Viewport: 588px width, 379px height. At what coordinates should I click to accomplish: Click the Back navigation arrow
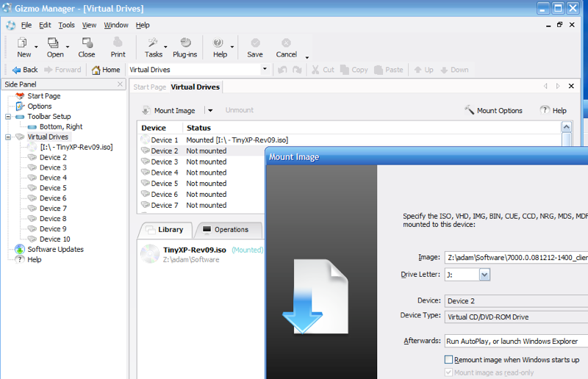(x=16, y=70)
